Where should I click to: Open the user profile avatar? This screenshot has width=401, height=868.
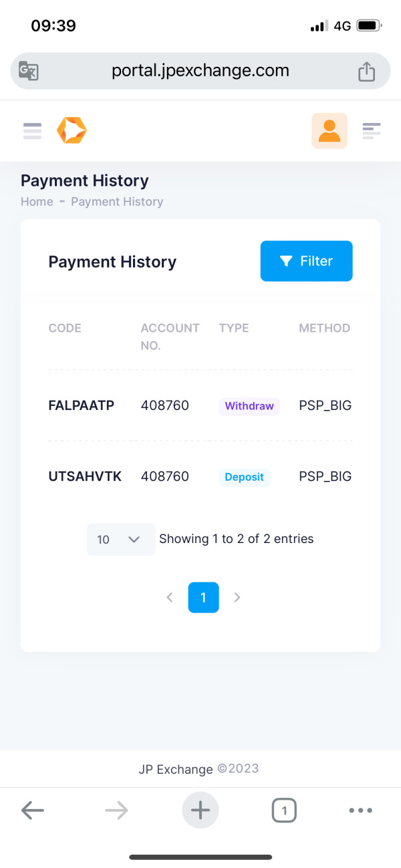click(x=329, y=130)
